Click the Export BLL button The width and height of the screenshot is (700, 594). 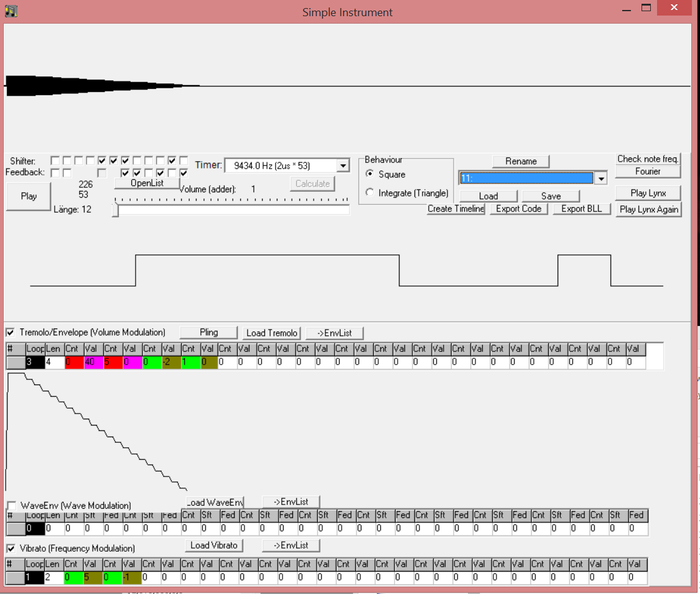[x=581, y=209]
